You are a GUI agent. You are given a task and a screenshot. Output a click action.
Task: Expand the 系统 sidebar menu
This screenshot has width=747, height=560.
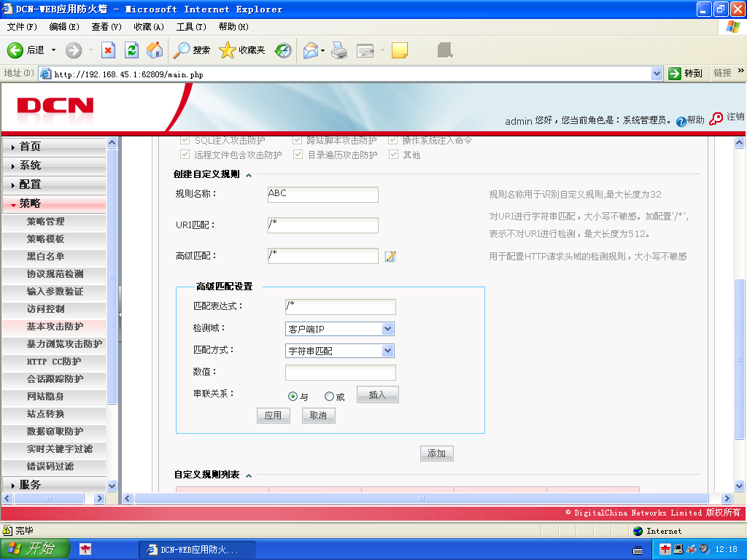coord(54,166)
